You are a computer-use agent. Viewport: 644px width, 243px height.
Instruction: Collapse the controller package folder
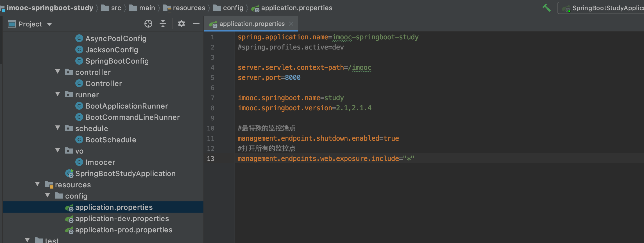(58, 72)
